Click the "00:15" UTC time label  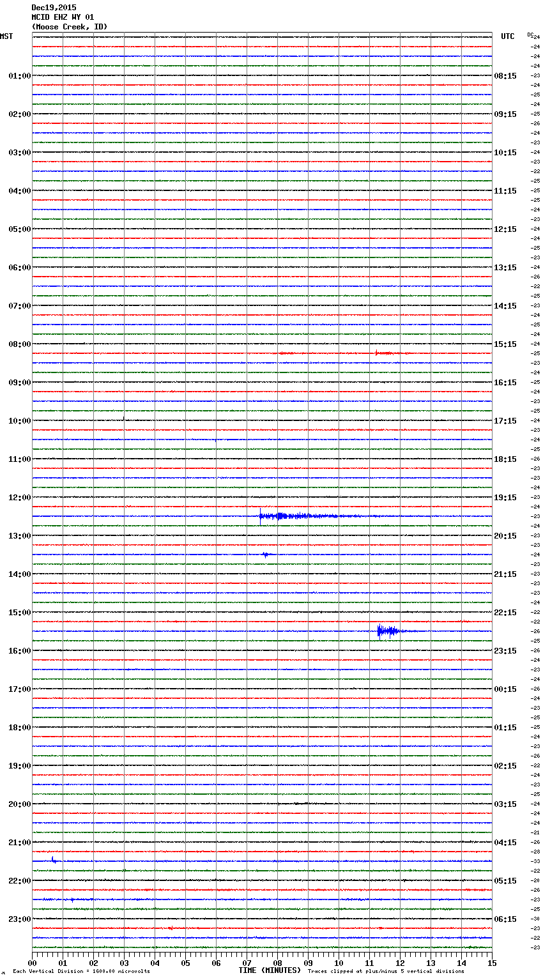(505, 689)
